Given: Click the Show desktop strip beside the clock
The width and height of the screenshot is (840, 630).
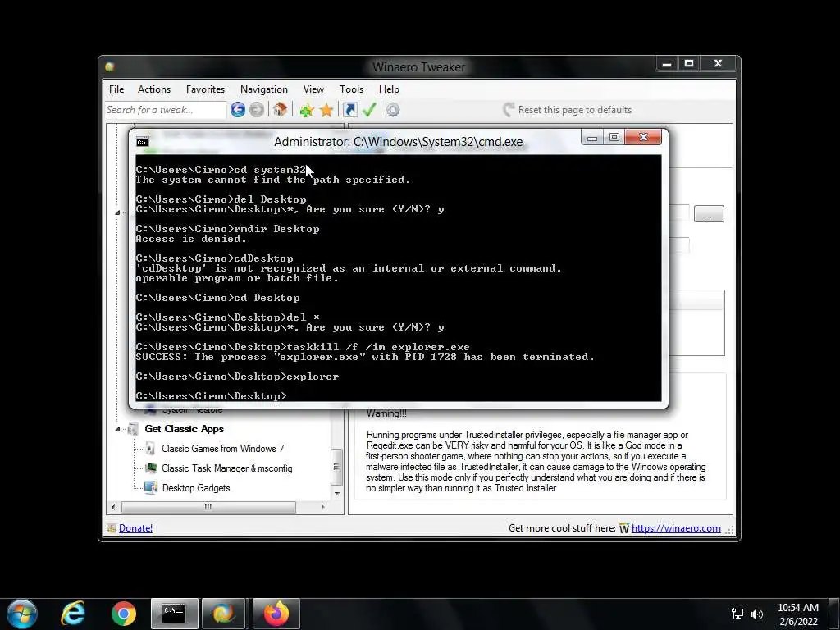Looking at the screenshot, I should pyautogui.click(x=833, y=614).
